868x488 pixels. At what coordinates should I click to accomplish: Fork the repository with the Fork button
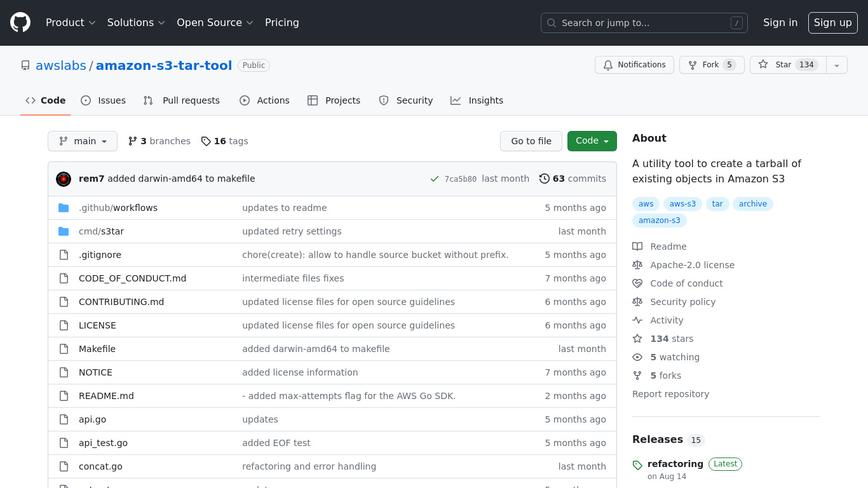coord(712,65)
